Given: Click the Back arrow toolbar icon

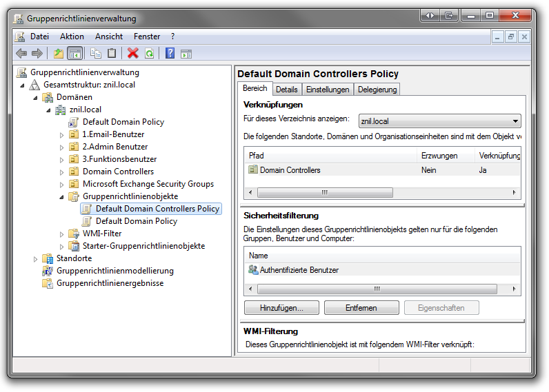Looking at the screenshot, I should (21, 54).
